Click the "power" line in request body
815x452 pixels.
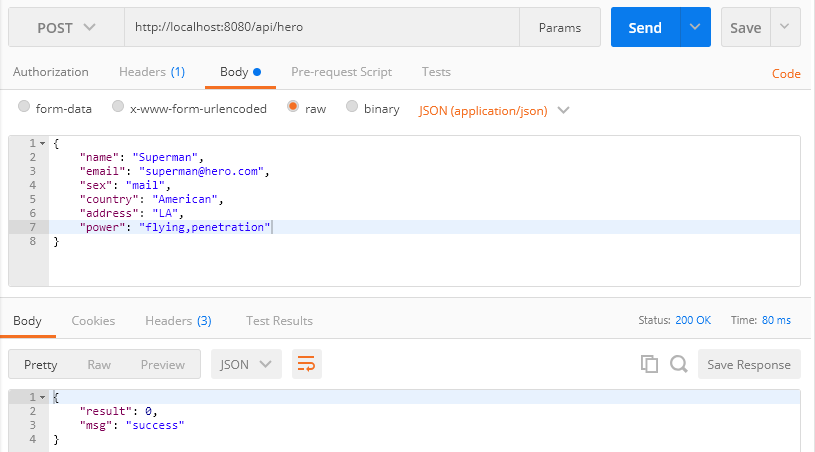[x=424, y=227]
